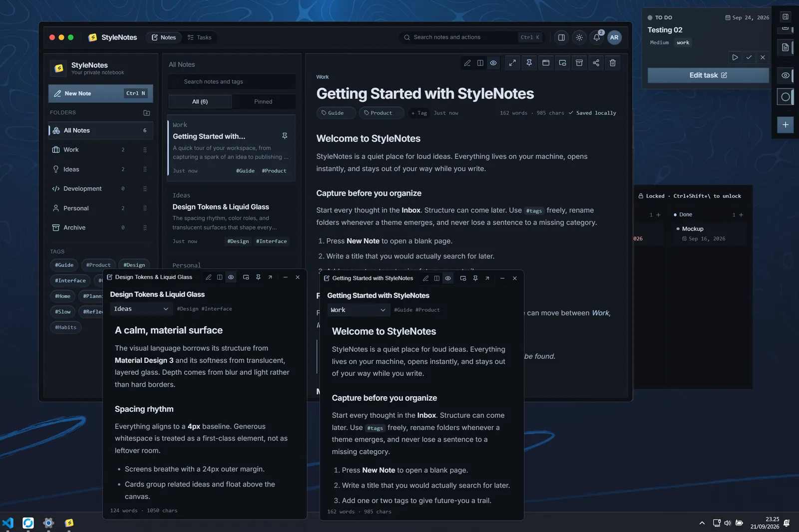This screenshot has height=532, width=799.
Task: Expand the note to fullscreen with the arrows icon
Action: coord(512,63)
